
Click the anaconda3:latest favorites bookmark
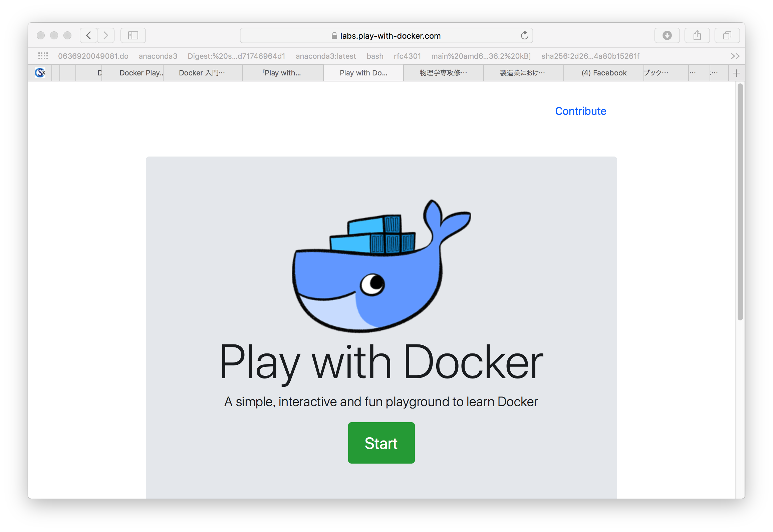click(325, 56)
